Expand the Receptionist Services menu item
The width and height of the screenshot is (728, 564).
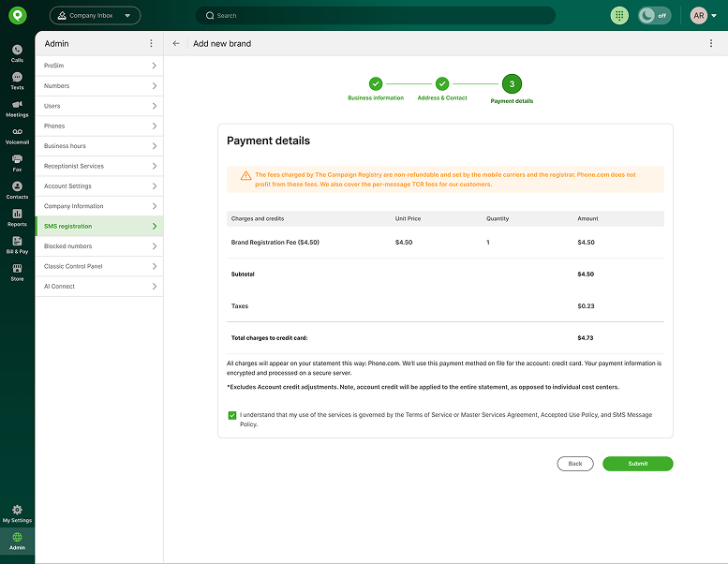[98, 166]
